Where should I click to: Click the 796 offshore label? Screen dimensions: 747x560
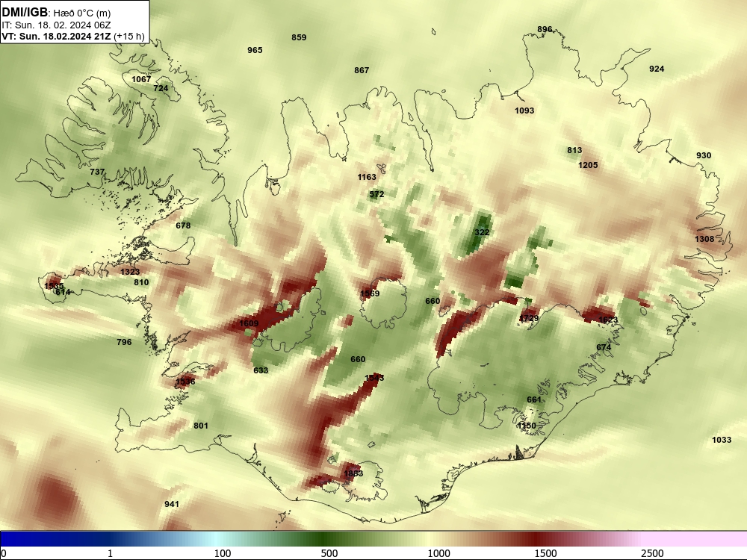pyautogui.click(x=124, y=343)
